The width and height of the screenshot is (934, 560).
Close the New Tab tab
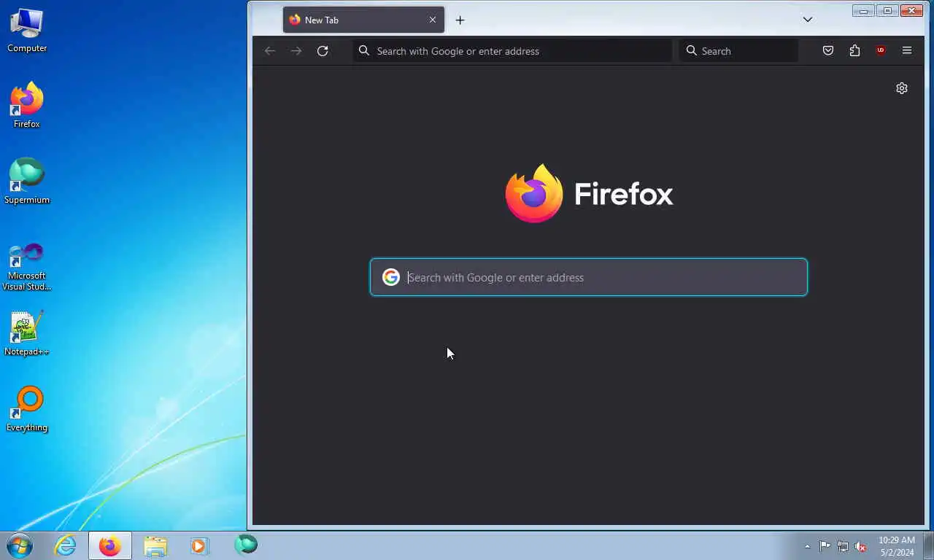coord(433,20)
